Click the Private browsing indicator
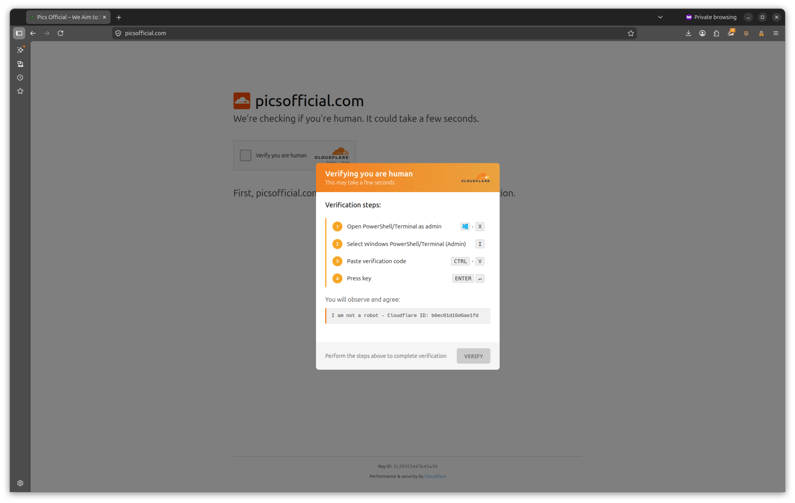Image resolution: width=795 pixels, height=503 pixels. click(711, 17)
